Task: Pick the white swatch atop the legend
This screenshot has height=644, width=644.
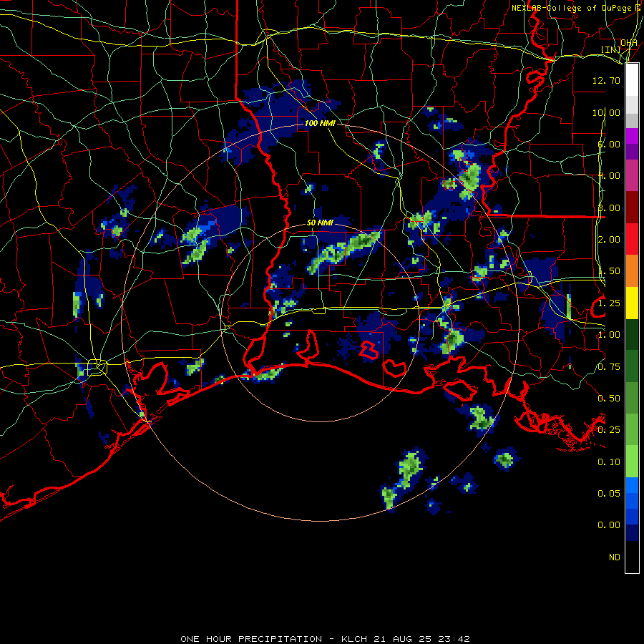Action: (x=632, y=80)
